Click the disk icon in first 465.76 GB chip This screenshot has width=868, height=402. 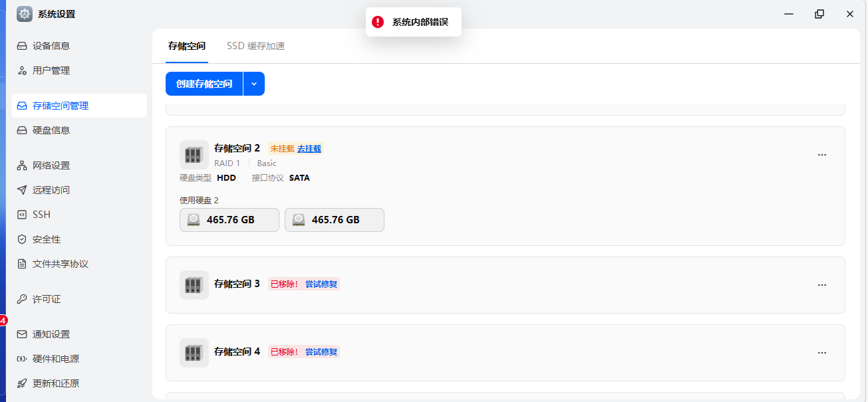[x=194, y=220]
